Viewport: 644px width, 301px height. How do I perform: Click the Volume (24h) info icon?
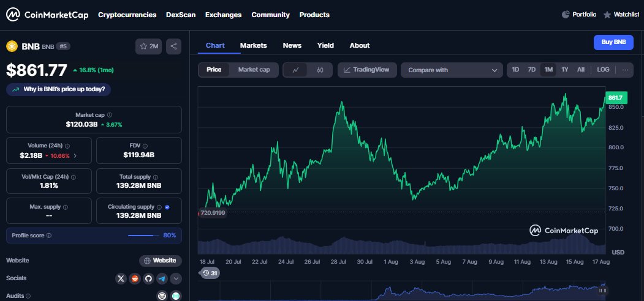coord(67,146)
